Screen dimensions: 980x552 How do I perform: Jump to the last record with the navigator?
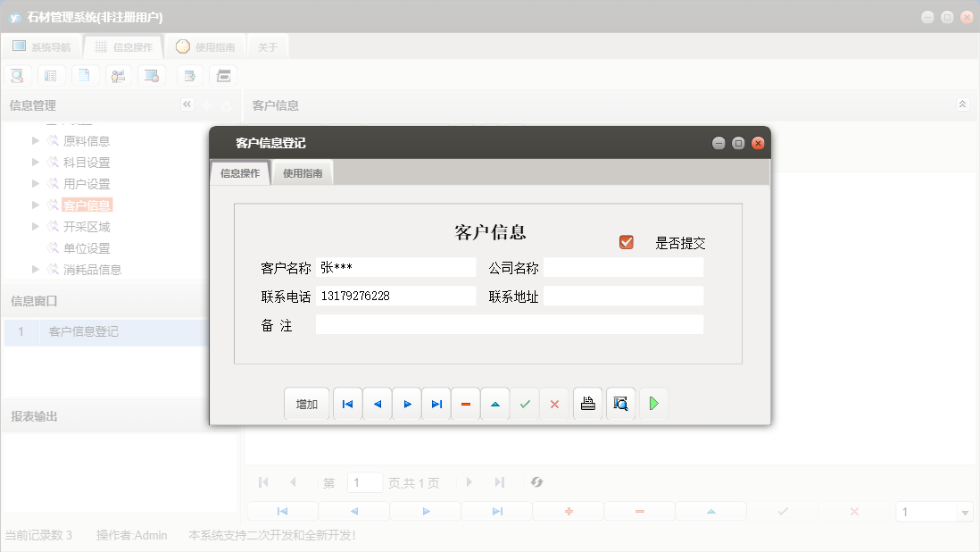(436, 403)
